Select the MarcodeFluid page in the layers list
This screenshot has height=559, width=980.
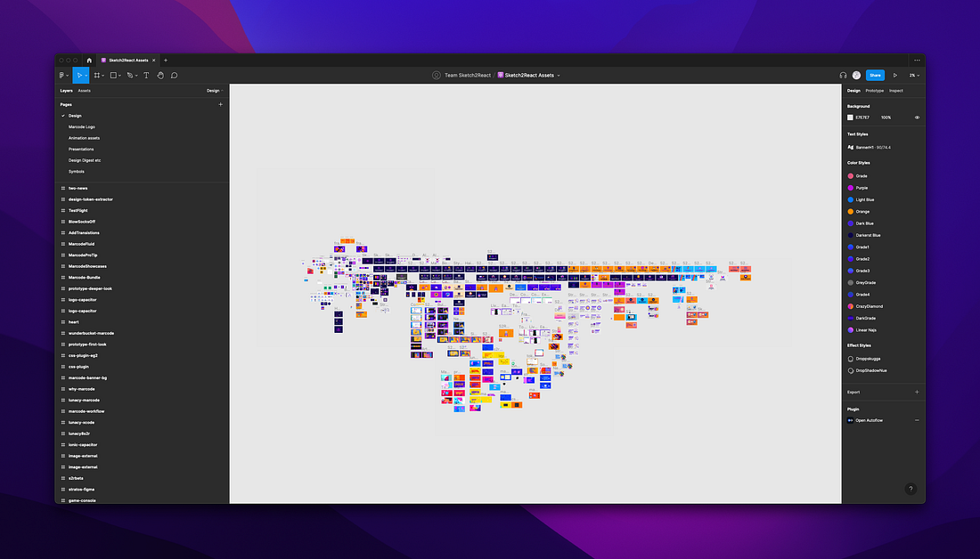pos(82,244)
